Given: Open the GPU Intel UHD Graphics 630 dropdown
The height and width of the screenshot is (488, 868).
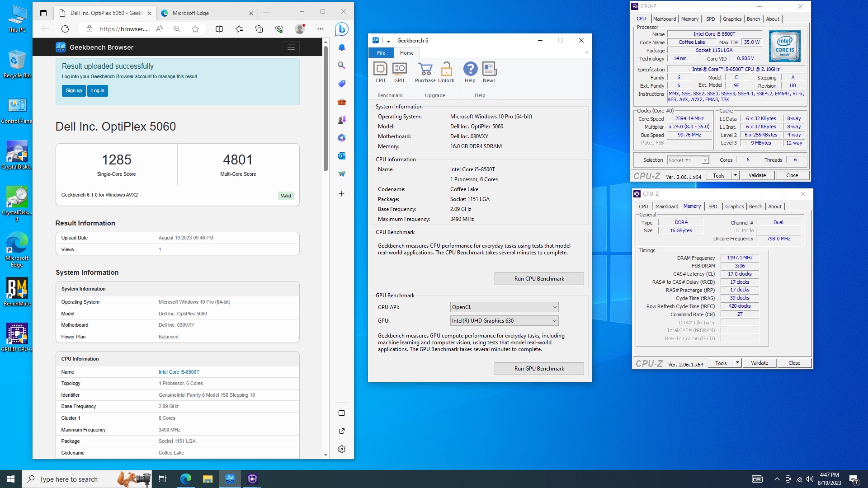Looking at the screenshot, I should coord(505,321).
